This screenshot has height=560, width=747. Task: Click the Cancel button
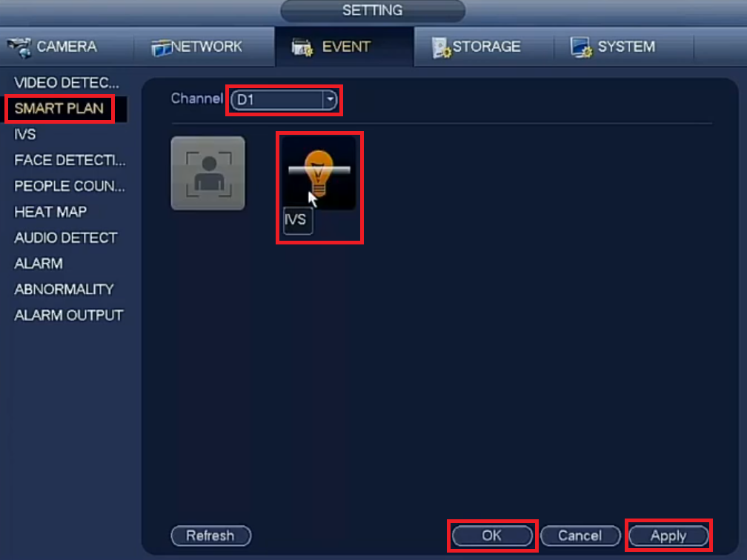[x=580, y=536]
